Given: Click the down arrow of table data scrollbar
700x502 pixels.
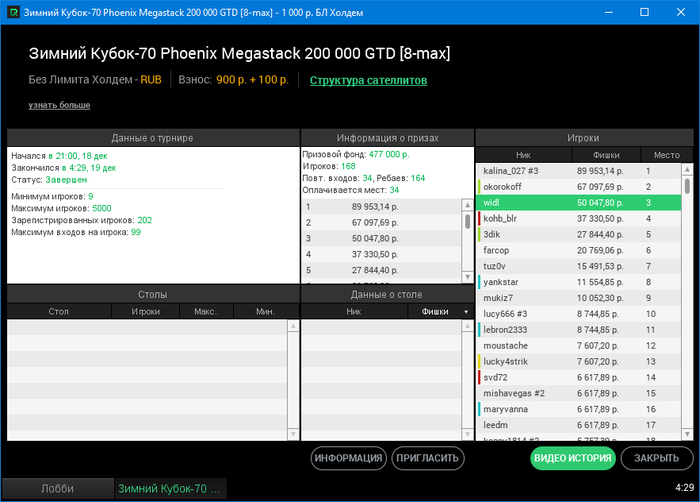Looking at the screenshot, I should coord(467,434).
